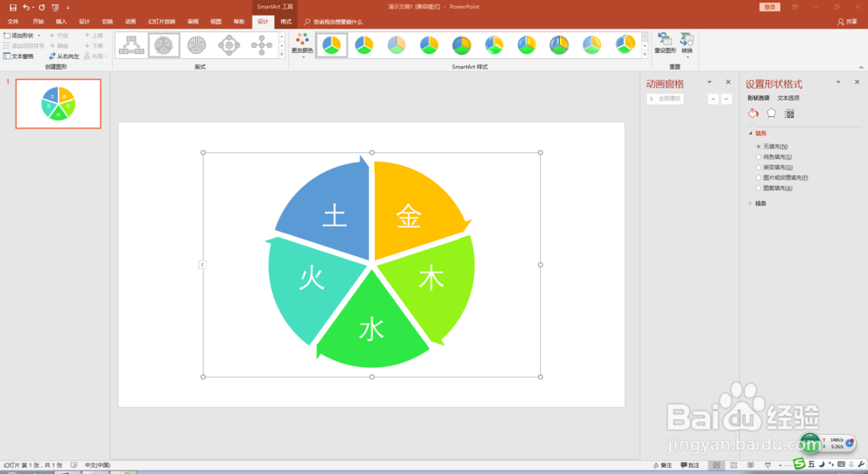Open the 文件 file menu
868x474 pixels.
pos(13,22)
